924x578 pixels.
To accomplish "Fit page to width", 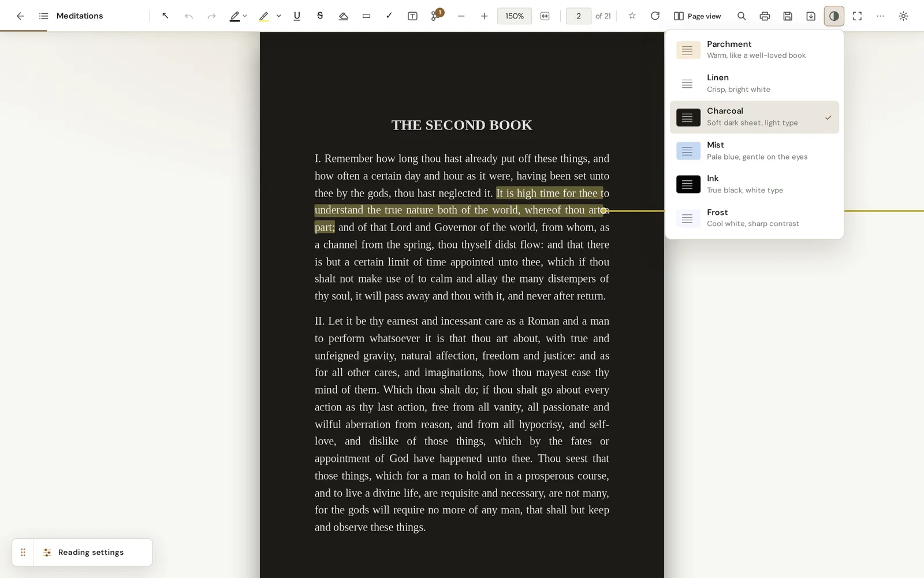I will pos(545,16).
